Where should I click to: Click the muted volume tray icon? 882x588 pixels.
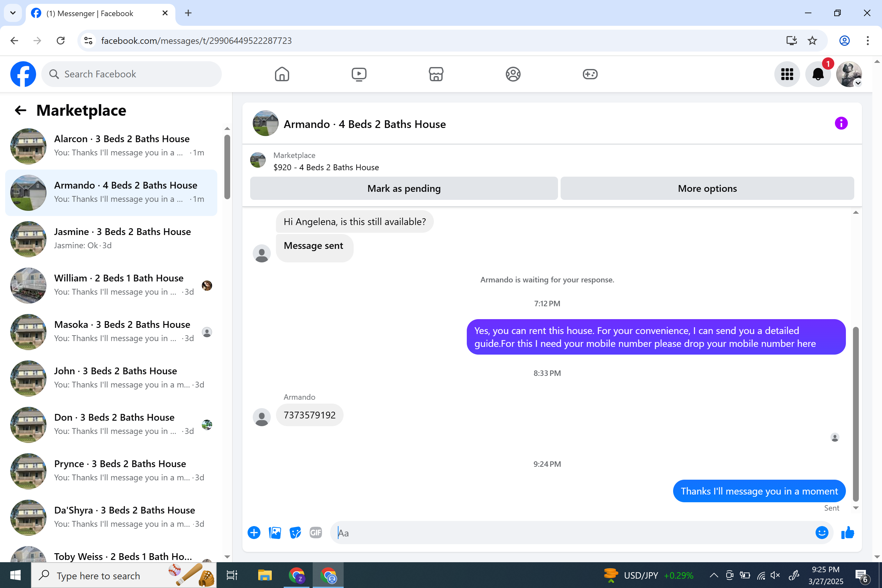pos(775,575)
